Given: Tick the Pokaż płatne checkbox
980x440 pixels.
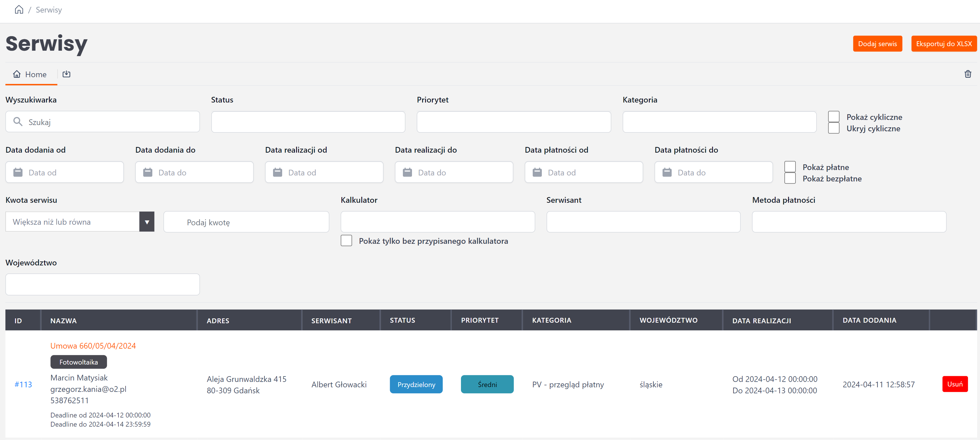Looking at the screenshot, I should point(790,167).
